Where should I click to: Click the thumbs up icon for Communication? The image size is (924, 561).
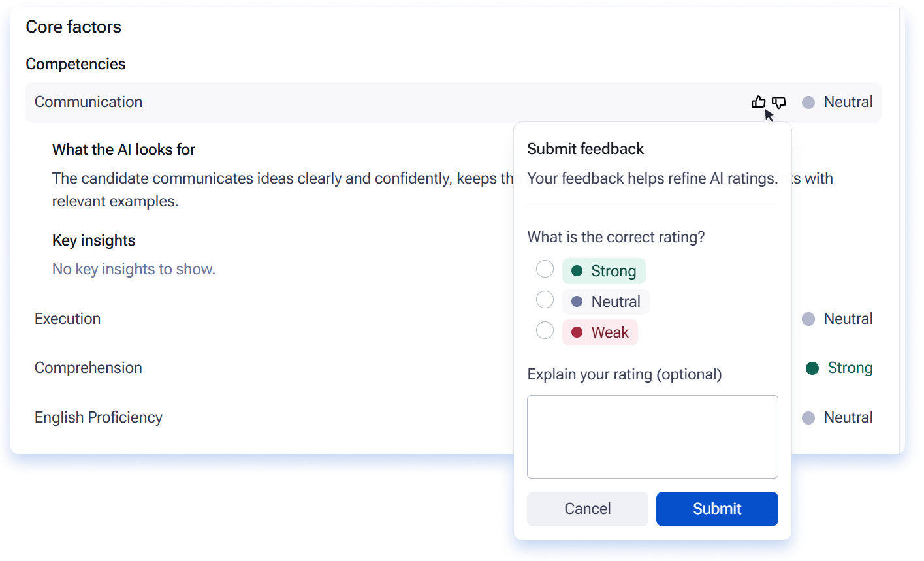coord(758,102)
